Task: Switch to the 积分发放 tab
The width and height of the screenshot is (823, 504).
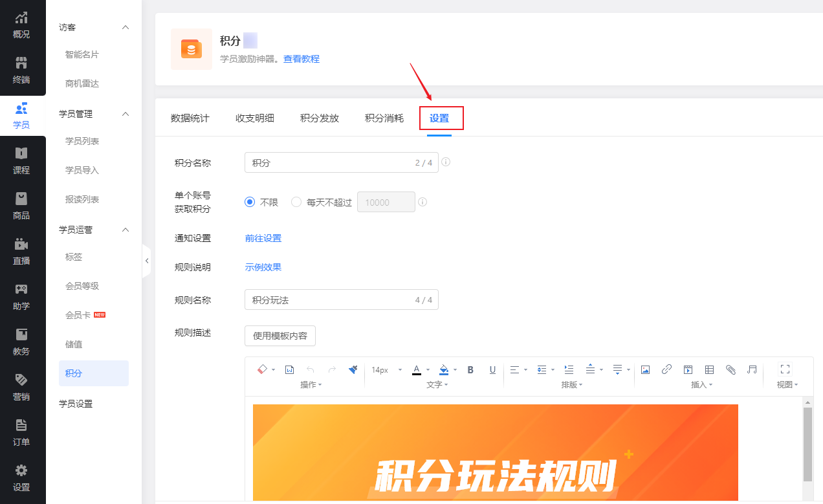Action: tap(319, 118)
